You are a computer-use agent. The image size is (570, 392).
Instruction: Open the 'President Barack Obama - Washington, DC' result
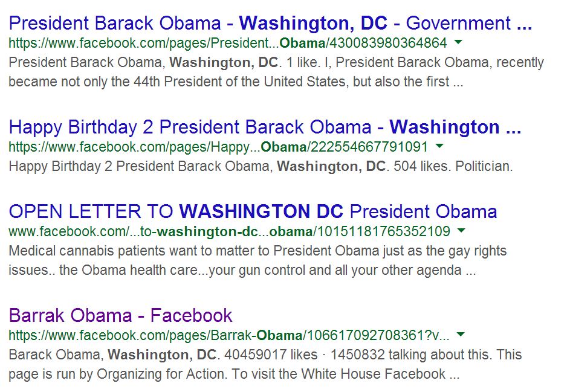[x=270, y=24]
